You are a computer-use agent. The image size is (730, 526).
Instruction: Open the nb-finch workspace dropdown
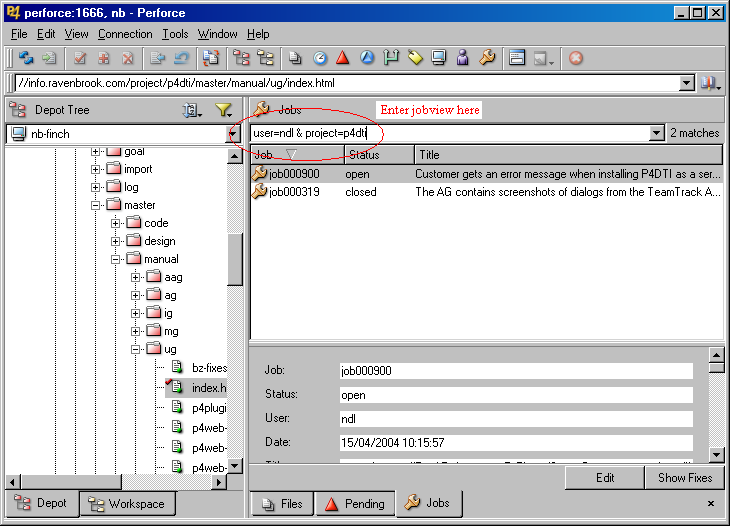tap(233, 133)
